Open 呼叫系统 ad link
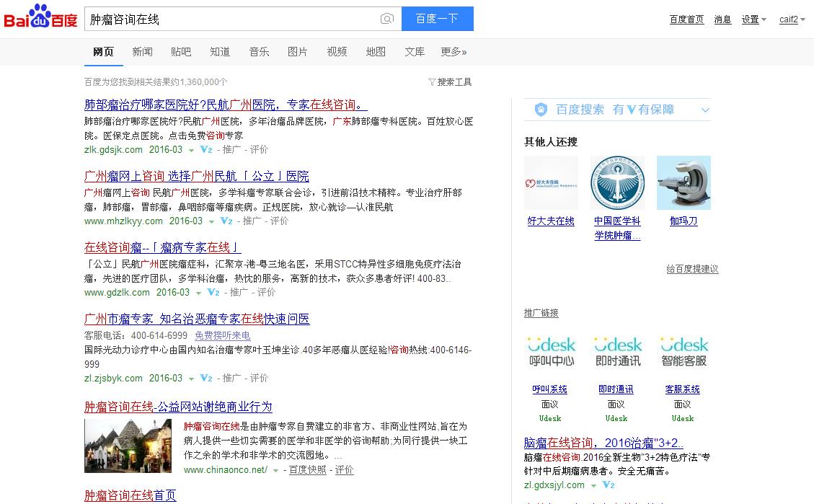Viewport: 814px width, 504px height. click(x=550, y=389)
